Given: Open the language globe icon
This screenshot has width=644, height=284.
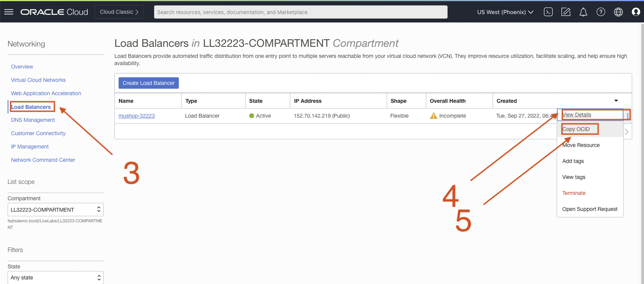Looking at the screenshot, I should (x=618, y=12).
